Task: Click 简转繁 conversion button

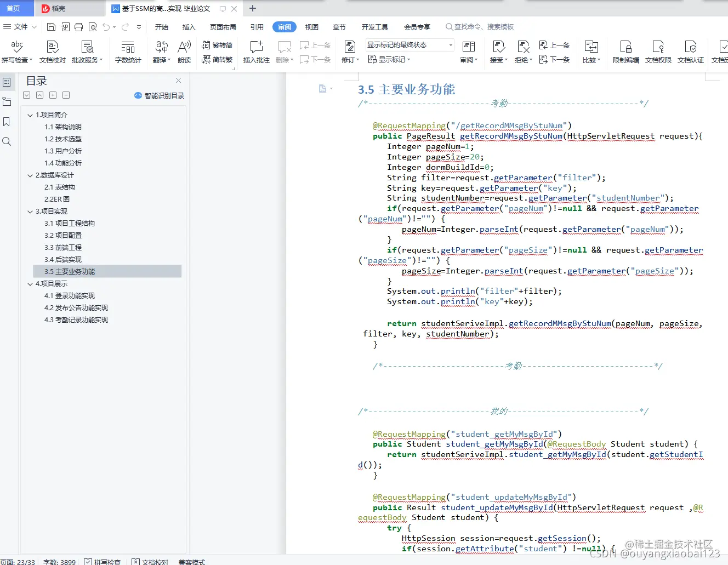Action: (x=217, y=59)
